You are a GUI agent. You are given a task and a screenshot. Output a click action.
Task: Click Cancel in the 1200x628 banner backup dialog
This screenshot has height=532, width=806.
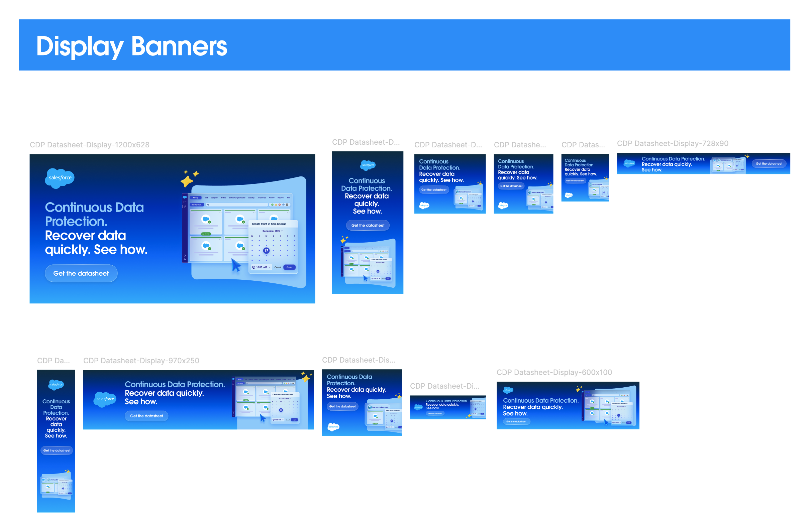click(278, 267)
